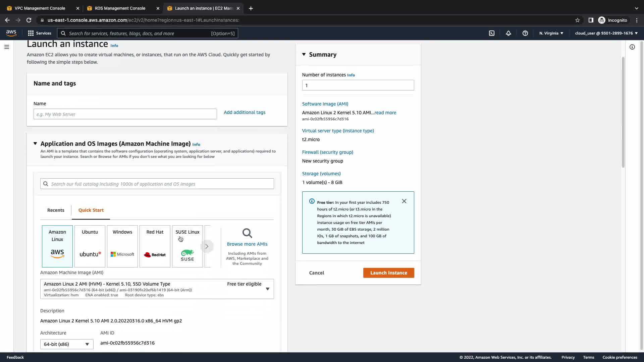Collapse the Summary panel triangle

pyautogui.click(x=304, y=54)
